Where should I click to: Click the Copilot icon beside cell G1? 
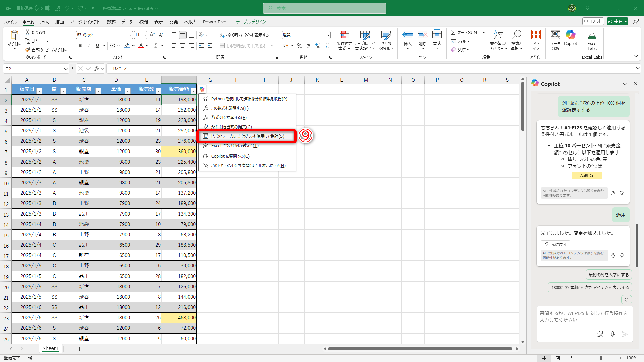click(x=202, y=89)
